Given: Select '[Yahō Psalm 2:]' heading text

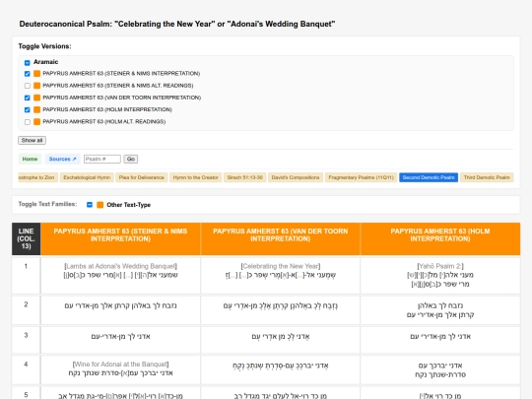Looking at the screenshot, I should [440, 266].
